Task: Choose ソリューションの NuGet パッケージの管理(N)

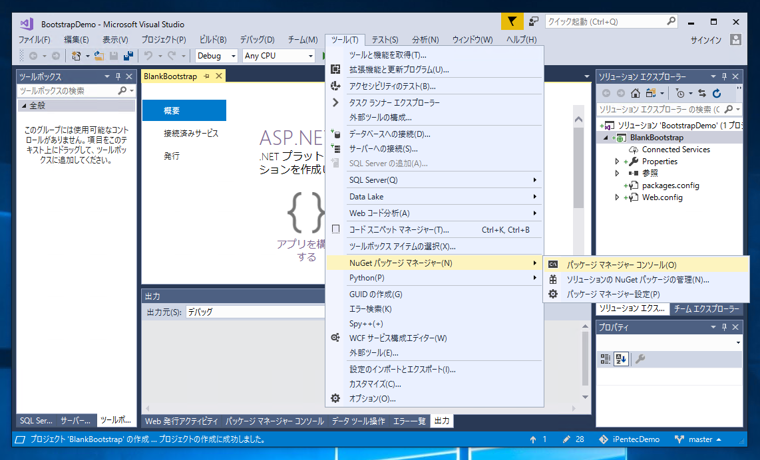Action: click(x=646, y=279)
